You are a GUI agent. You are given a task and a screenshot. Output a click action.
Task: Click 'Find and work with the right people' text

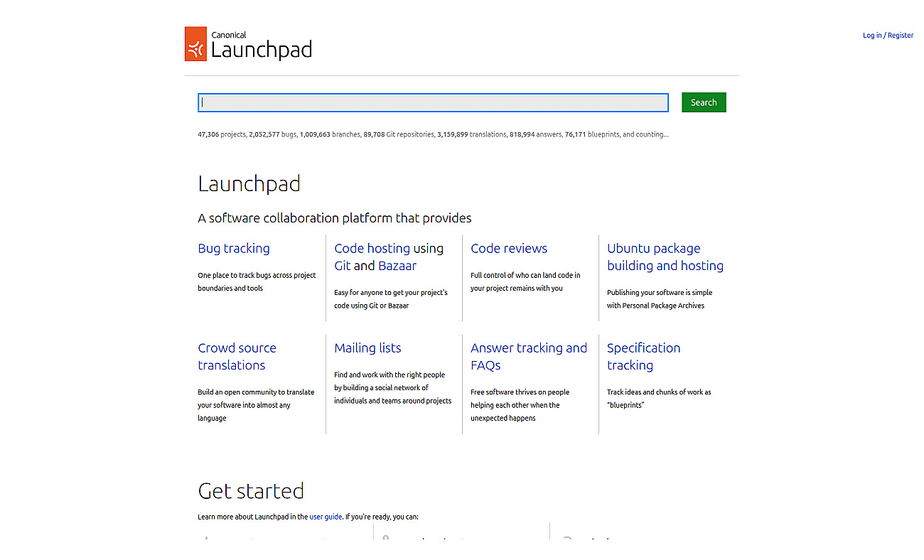[393, 387]
